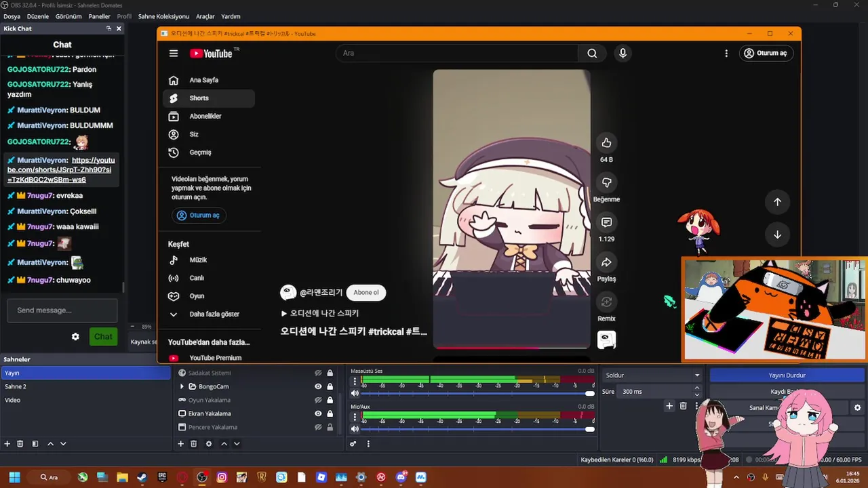
Task: Click Oturum aç in YouTube top bar
Action: 766,53
